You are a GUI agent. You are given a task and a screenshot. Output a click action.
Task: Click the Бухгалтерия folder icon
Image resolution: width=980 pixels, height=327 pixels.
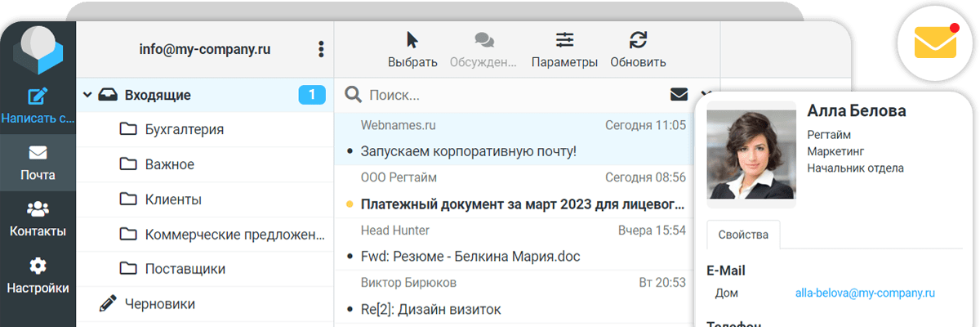click(x=128, y=129)
